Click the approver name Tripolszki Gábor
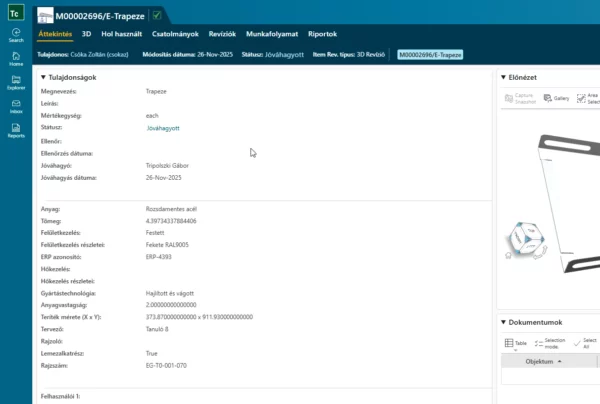This screenshot has width=600, height=404. point(167,166)
